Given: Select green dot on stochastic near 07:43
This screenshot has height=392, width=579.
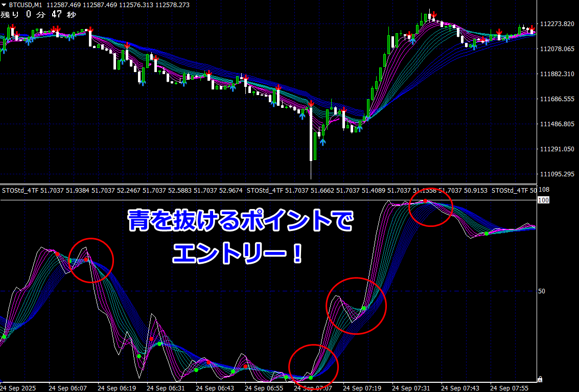Looking at the screenshot, I should pyautogui.click(x=487, y=234).
